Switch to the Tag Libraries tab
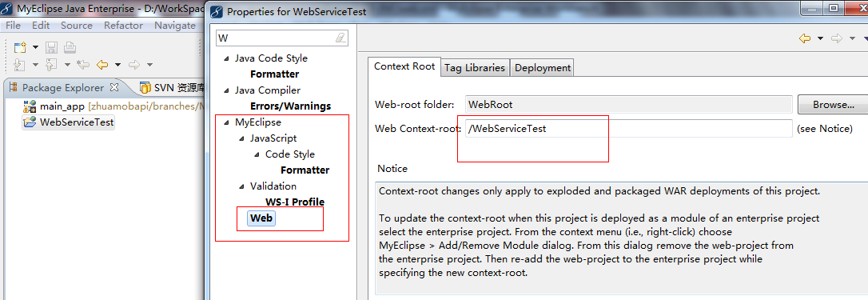This screenshot has width=868, height=300. point(475,68)
